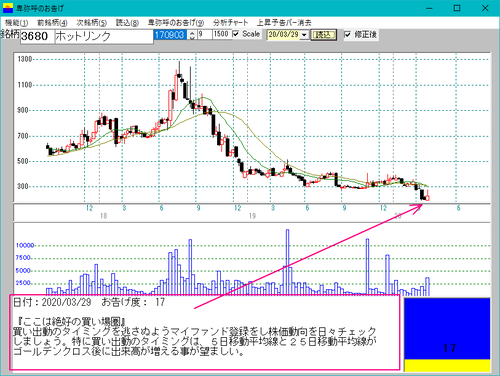Click the 2500 volume axis label

(23, 283)
